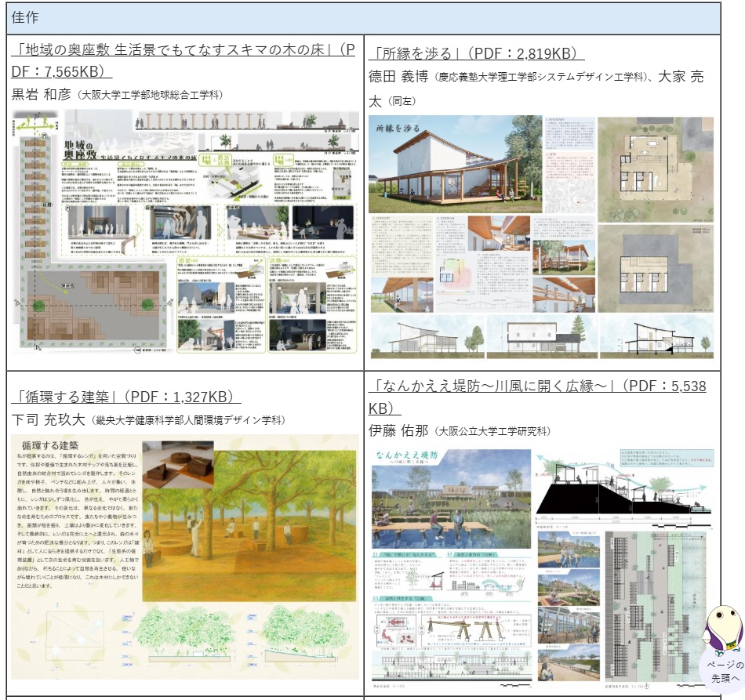This screenshot has height=700, width=745.
Task: Open the 「地域の奥座敷」 PDF link
Action: (x=184, y=51)
